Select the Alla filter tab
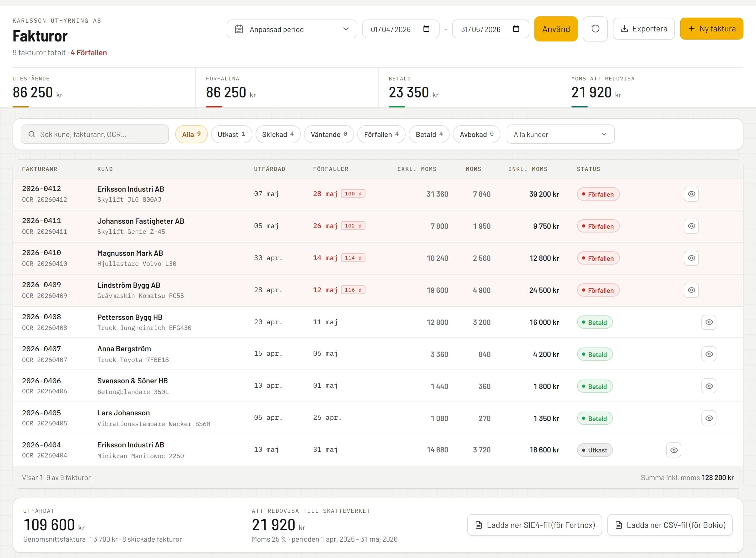Viewport: 756px width, 558px height. [191, 134]
